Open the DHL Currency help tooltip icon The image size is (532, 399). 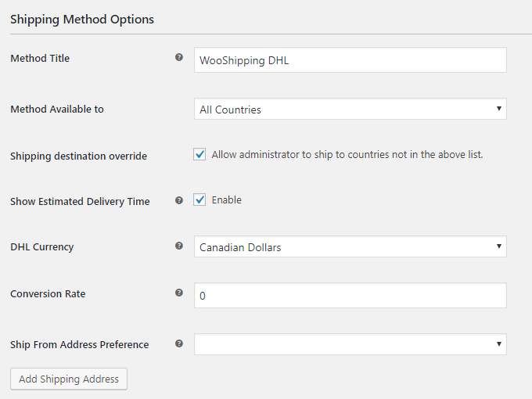click(179, 246)
